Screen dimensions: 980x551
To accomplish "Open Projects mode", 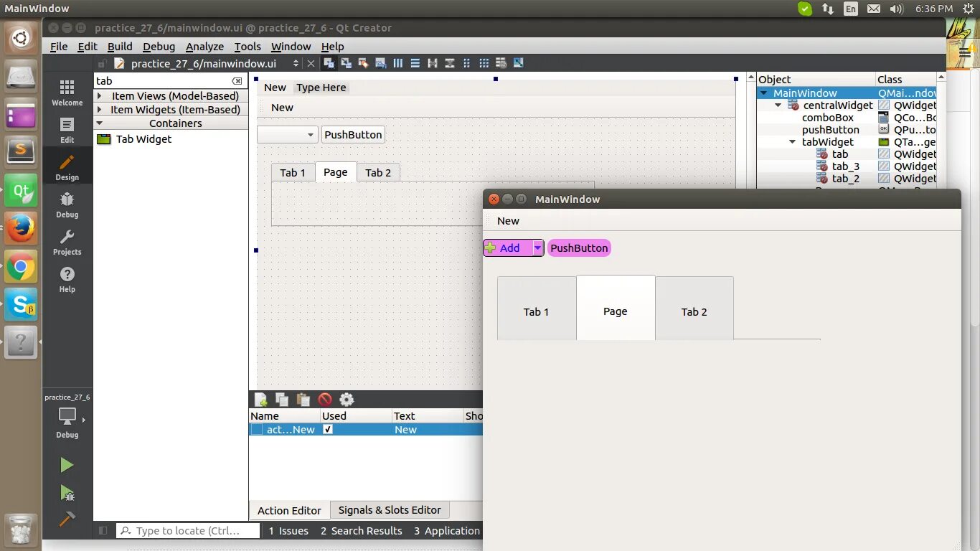I will (x=67, y=242).
